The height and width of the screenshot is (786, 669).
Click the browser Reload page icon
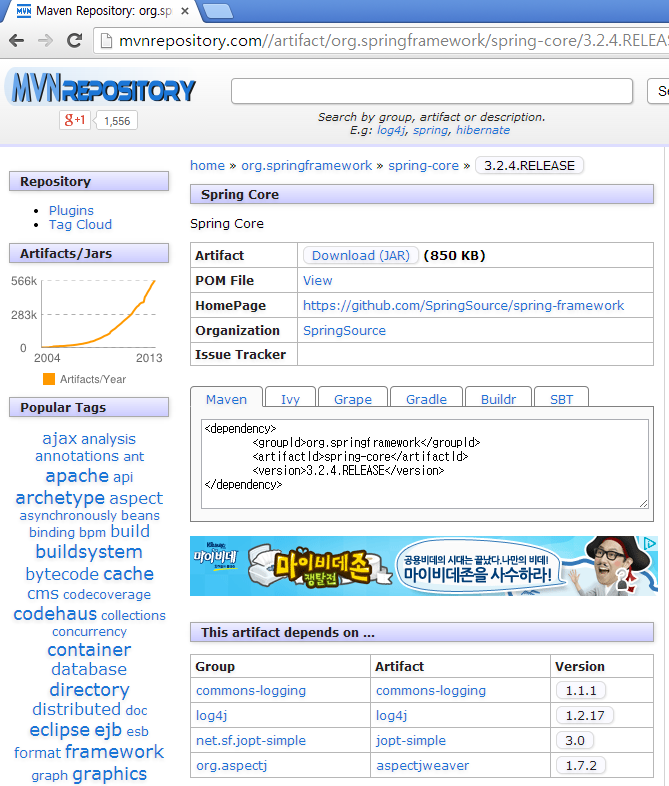74,41
